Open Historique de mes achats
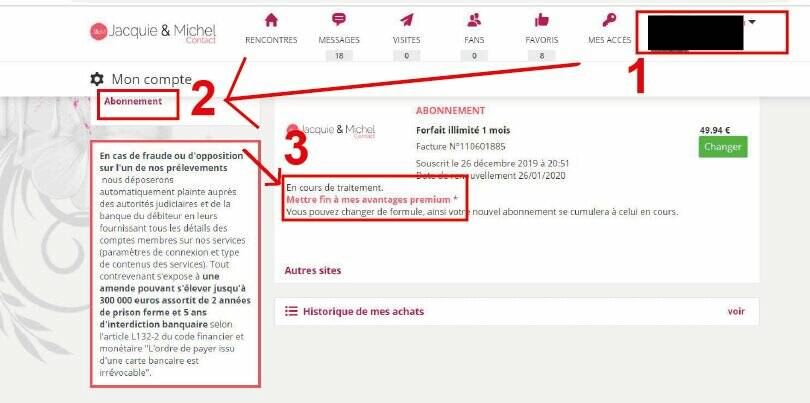Viewport: 810px width, 403px height. click(x=363, y=311)
